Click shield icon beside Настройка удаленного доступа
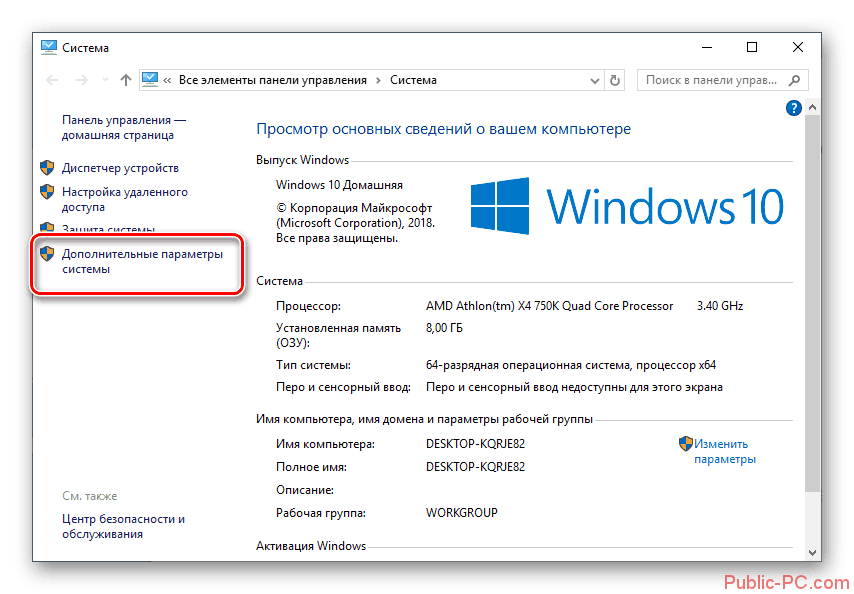 pos(47,192)
